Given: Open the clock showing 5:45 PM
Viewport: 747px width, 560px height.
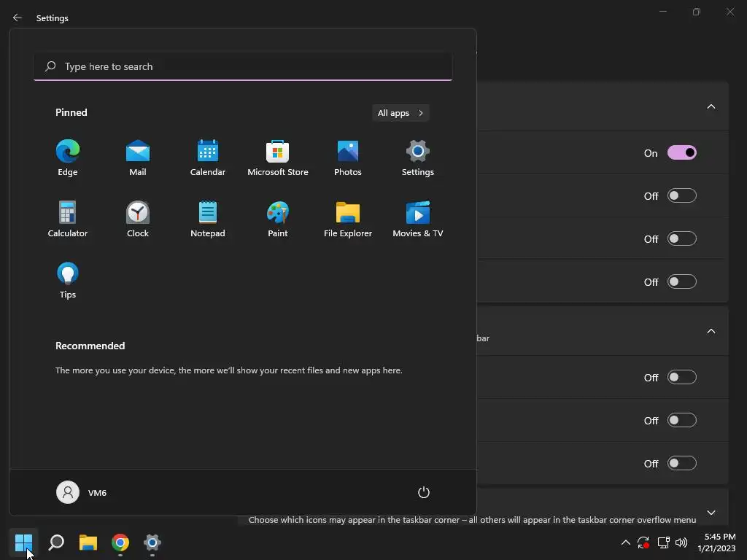Looking at the screenshot, I should pos(716,542).
